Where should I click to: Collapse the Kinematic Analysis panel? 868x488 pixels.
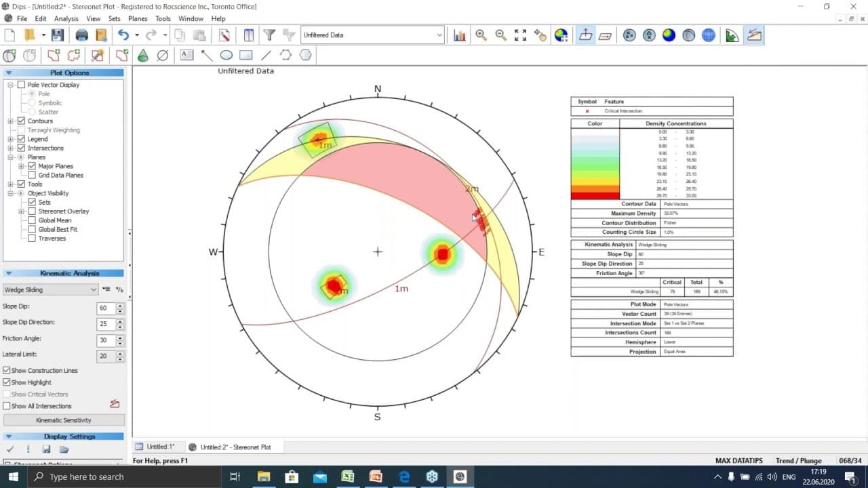[x=9, y=273]
